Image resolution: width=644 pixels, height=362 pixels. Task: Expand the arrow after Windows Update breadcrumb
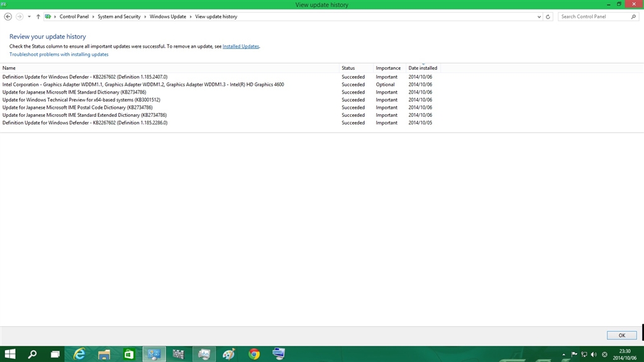click(x=191, y=17)
